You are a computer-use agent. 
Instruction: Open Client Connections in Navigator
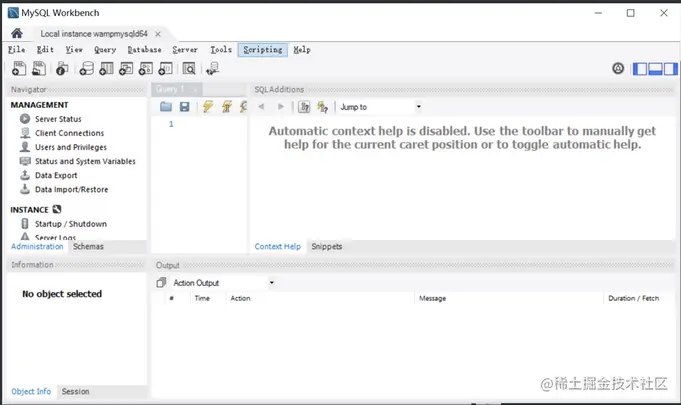[x=69, y=133]
